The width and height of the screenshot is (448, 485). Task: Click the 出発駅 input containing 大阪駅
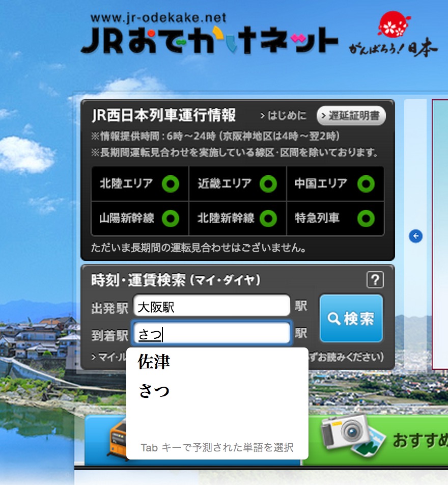coord(212,306)
